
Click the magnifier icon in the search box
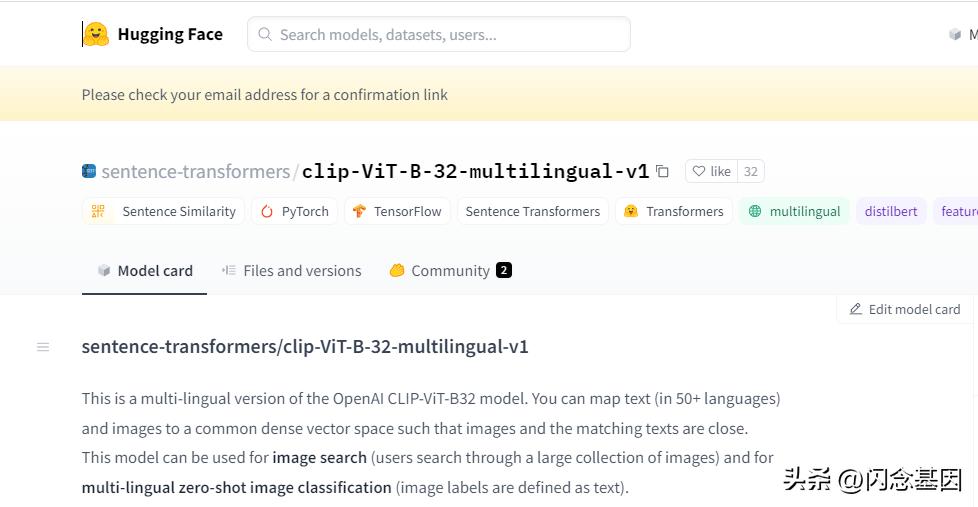[x=264, y=34]
